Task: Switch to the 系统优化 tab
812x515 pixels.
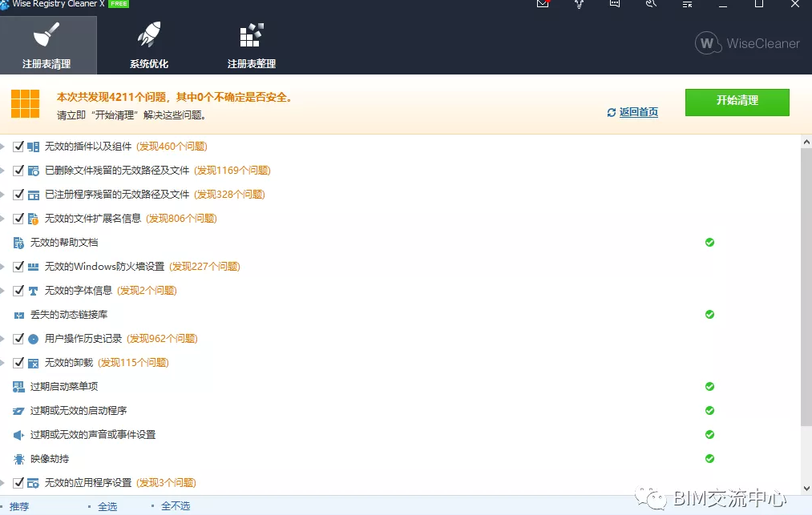Action: point(149,46)
